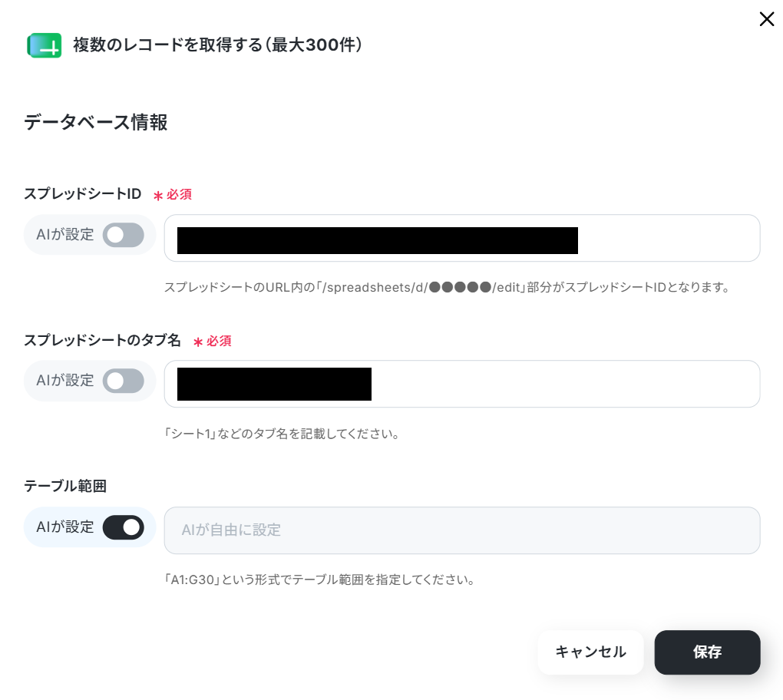This screenshot has height=700, width=783.
Task: Click the スプレッドシートID field label
Action: pos(83,193)
